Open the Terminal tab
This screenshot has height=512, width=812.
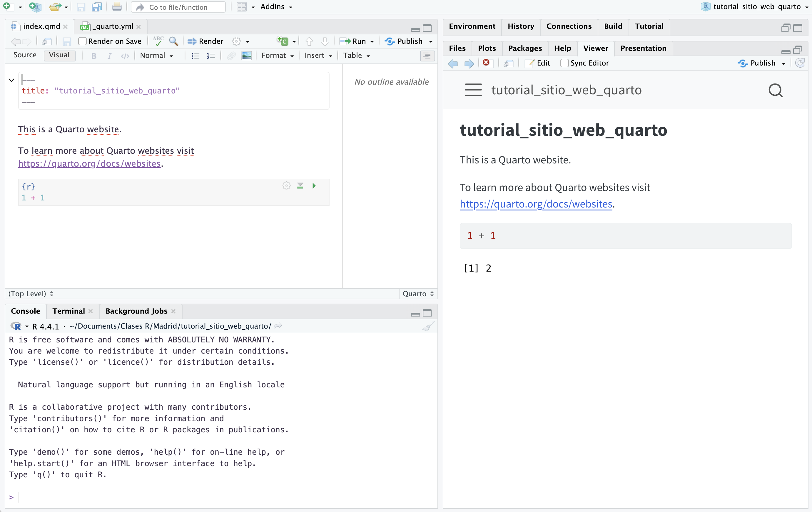69,311
